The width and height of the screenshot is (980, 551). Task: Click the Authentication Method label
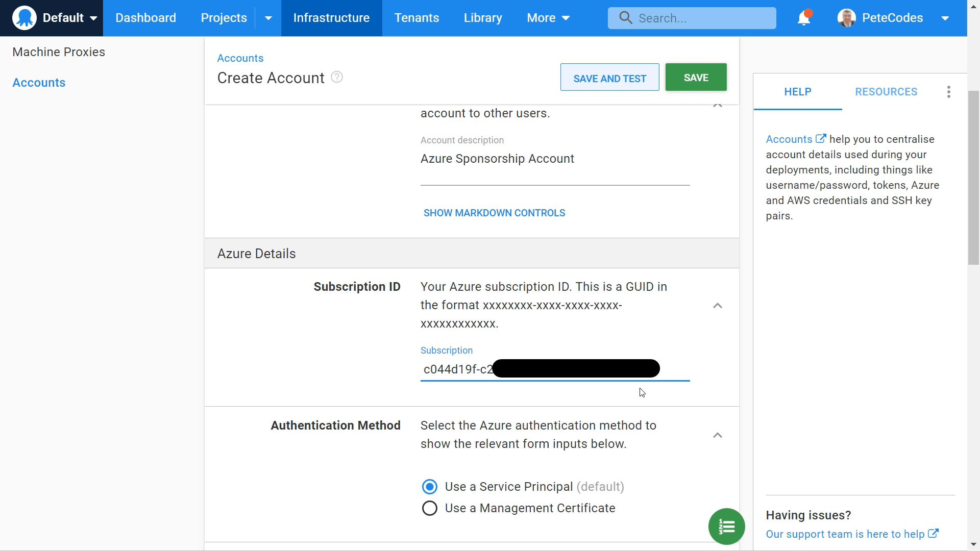click(x=335, y=425)
